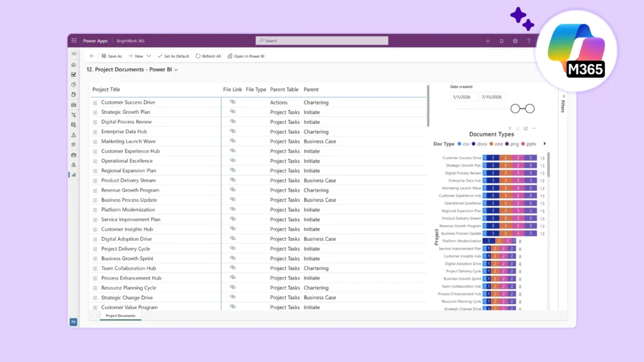Click Save As in the command bar
The height and width of the screenshot is (362, 644).
click(x=112, y=56)
